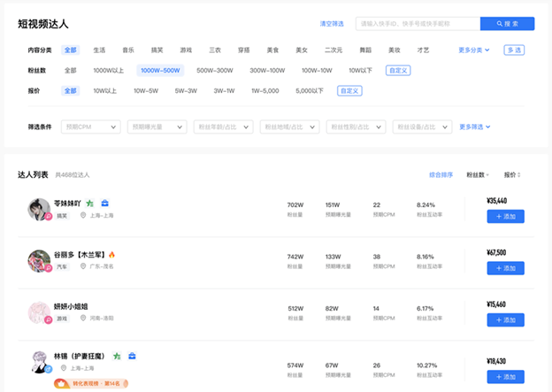Open the 粉丝性别/占比 dropdown
The image size is (552, 392).
tap(356, 127)
